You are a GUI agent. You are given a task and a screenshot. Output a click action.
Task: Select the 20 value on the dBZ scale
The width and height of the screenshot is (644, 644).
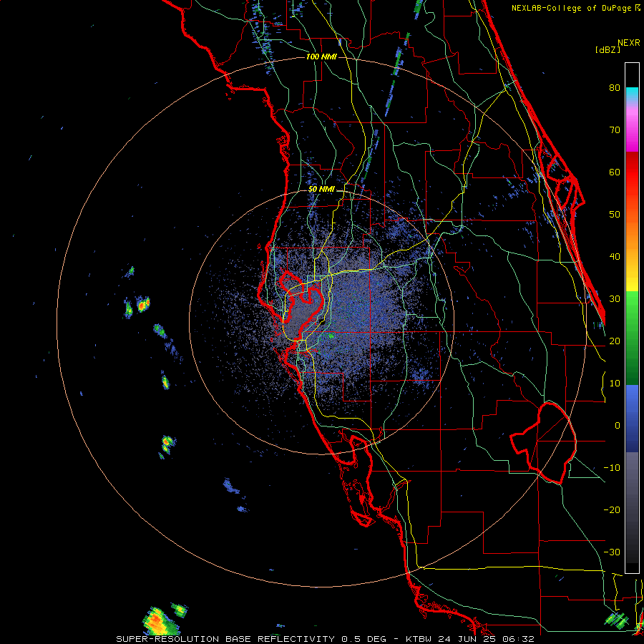pos(615,341)
